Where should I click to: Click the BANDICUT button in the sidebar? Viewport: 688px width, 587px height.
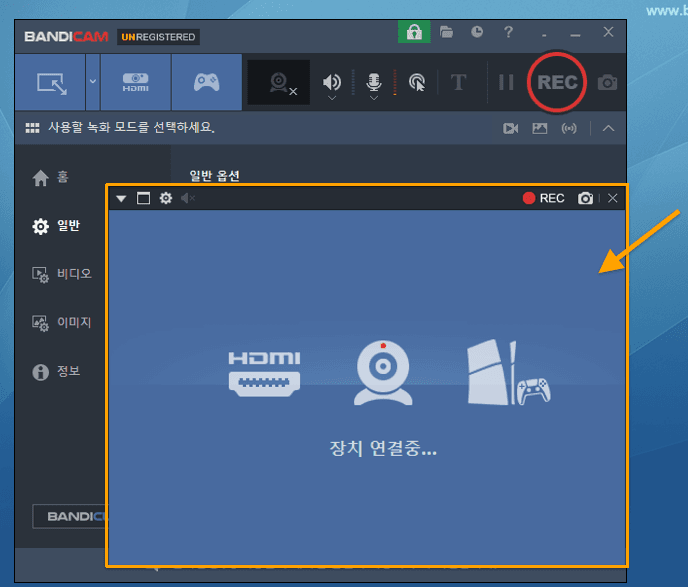click(x=69, y=516)
